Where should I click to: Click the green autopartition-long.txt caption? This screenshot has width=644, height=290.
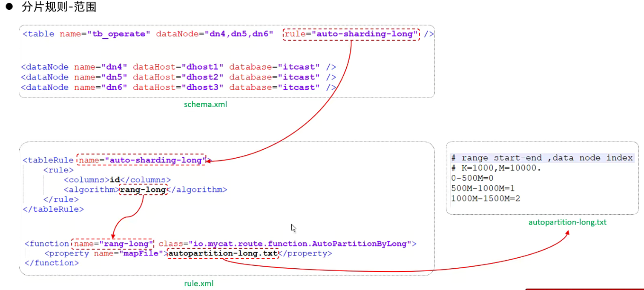point(567,222)
